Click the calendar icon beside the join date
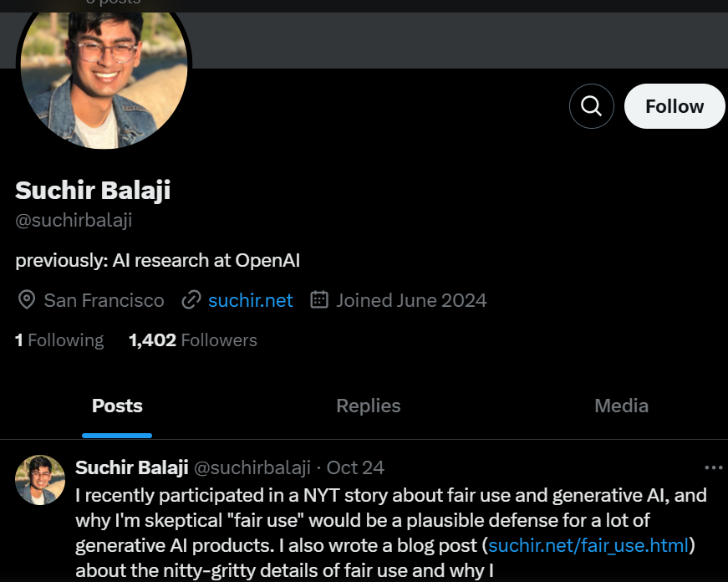Image resolution: width=728 pixels, height=582 pixels. [318, 300]
